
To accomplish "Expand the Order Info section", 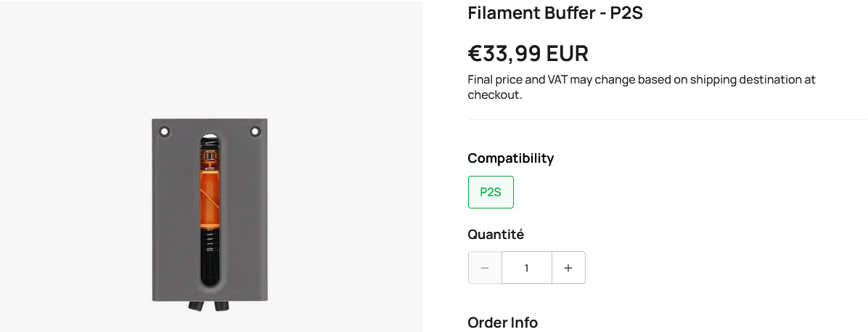I will pyautogui.click(x=502, y=323).
